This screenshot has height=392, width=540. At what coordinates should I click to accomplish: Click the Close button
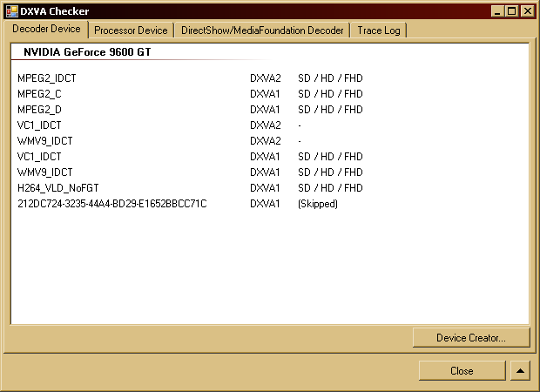[x=462, y=370]
